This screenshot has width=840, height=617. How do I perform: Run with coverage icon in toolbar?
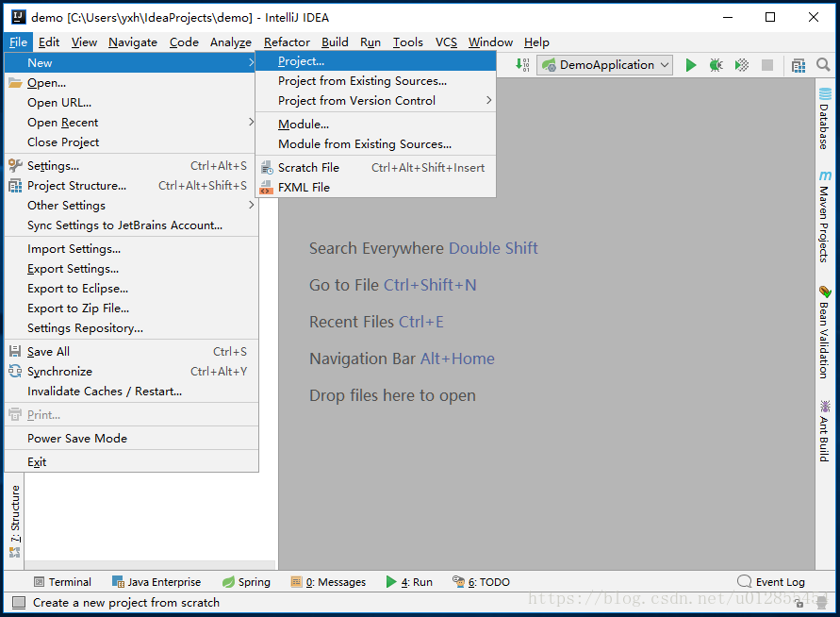[741, 65]
